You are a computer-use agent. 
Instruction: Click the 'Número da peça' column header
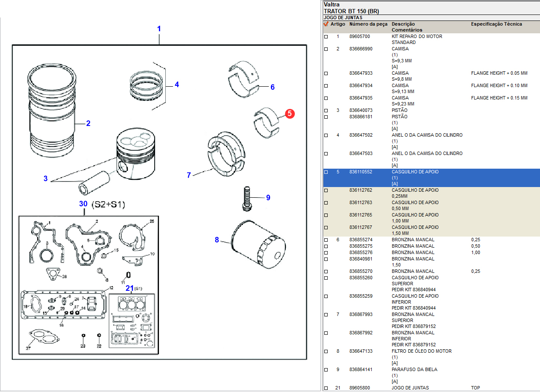coord(368,24)
